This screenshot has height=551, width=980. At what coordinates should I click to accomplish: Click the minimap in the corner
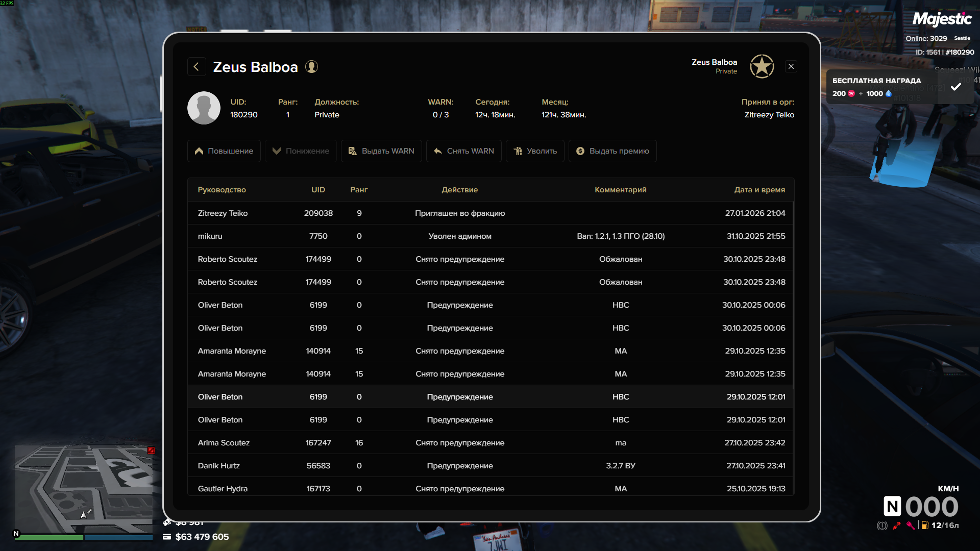coord(84,489)
